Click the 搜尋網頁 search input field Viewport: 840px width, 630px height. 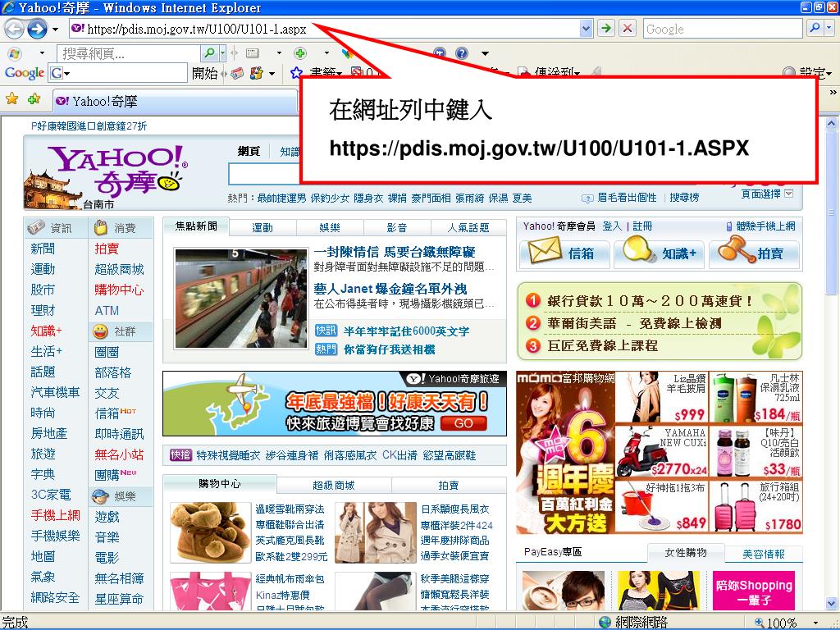coord(129,53)
